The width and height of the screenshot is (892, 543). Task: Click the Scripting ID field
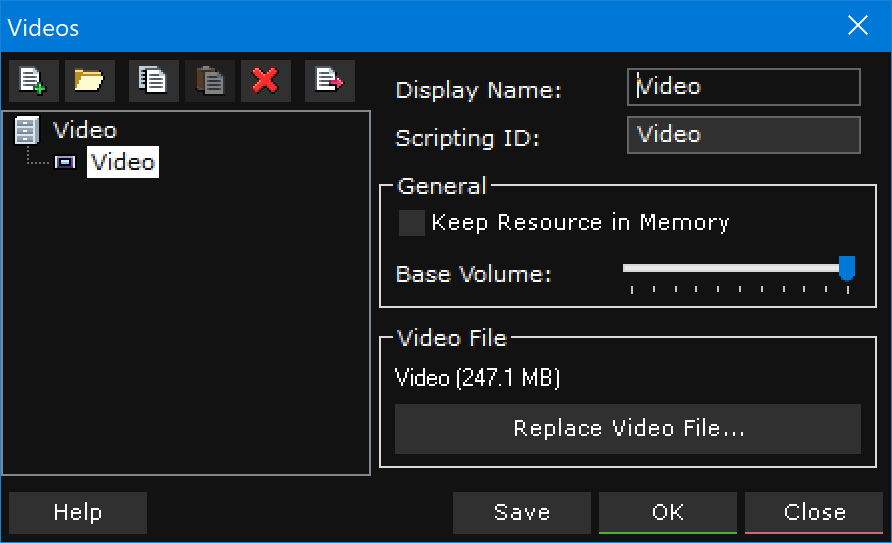(743, 135)
